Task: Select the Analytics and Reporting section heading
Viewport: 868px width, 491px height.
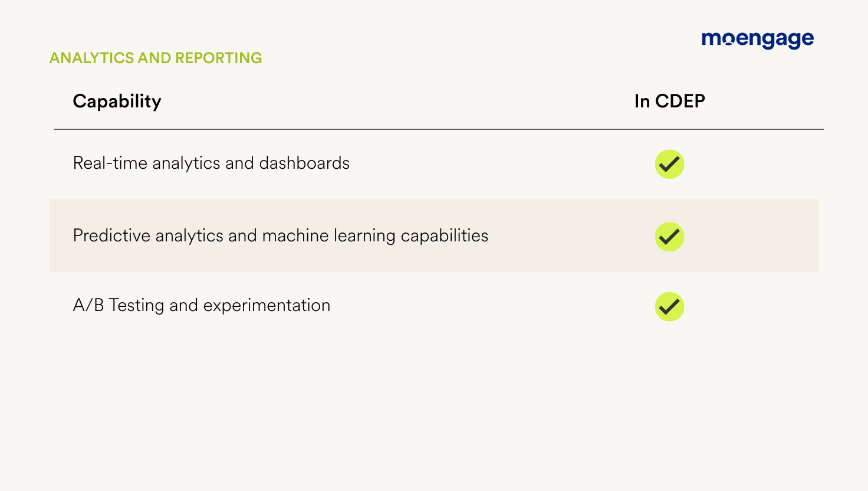Action: pyautogui.click(x=156, y=58)
